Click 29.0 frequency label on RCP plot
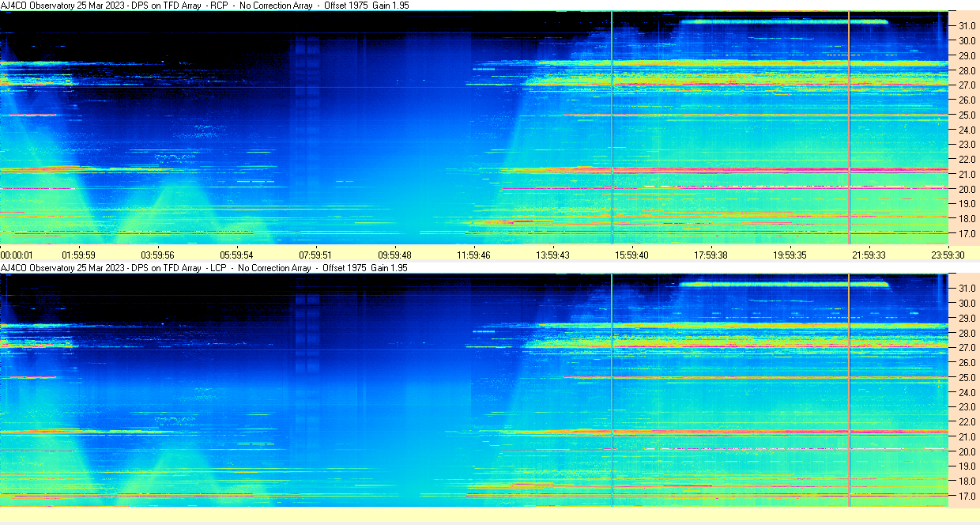This screenshot has width=980, height=525. click(967, 55)
